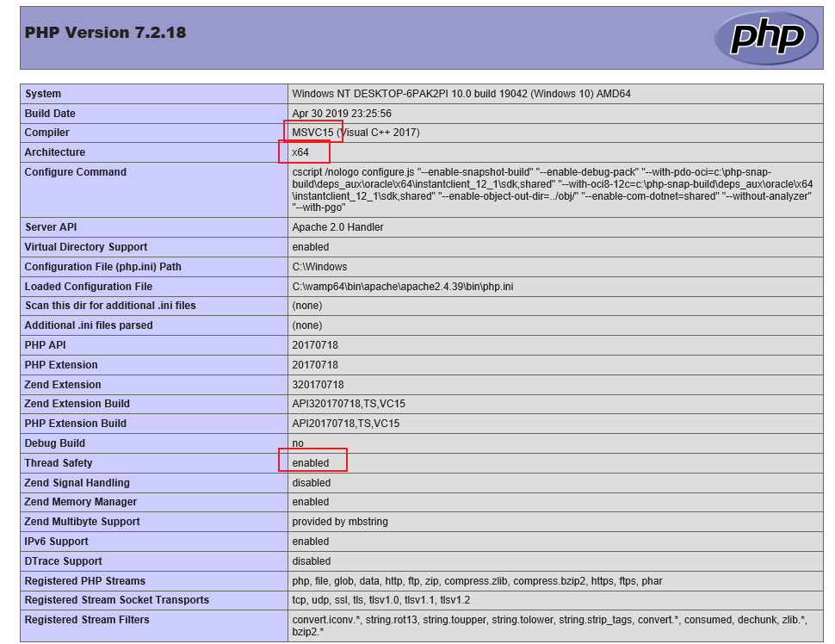The height and width of the screenshot is (644, 835).
Task: Select the Zend Extension Build value "API320170718,TS,VC15"
Action: 349,404
